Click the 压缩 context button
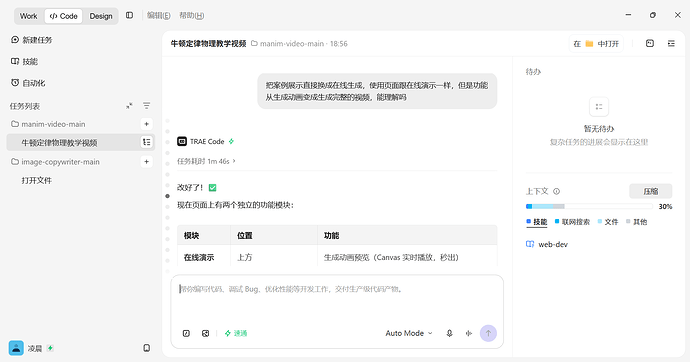This screenshot has height=362, width=690. [650, 191]
